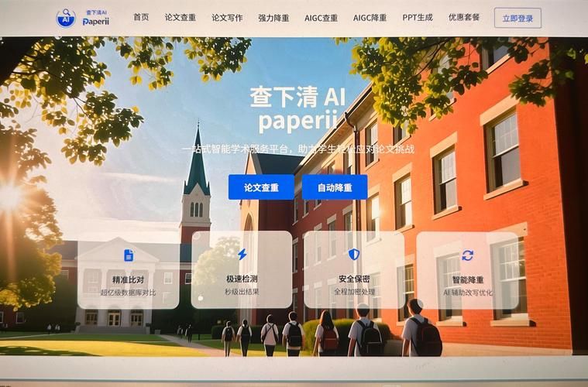
Task: Open 优惠套餐 in the top navigation
Action: click(x=464, y=17)
